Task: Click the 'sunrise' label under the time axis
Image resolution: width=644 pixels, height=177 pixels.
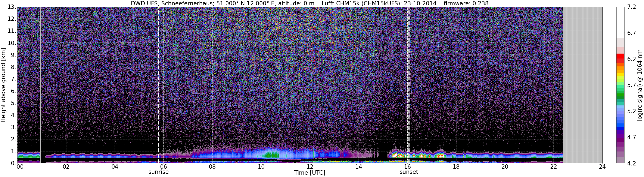Action: [159, 172]
